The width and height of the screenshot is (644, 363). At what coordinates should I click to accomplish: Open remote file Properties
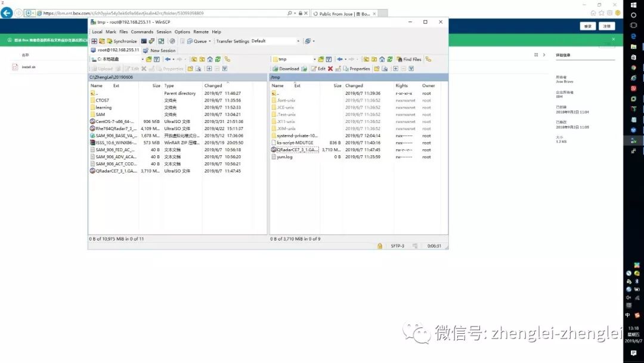(x=357, y=69)
